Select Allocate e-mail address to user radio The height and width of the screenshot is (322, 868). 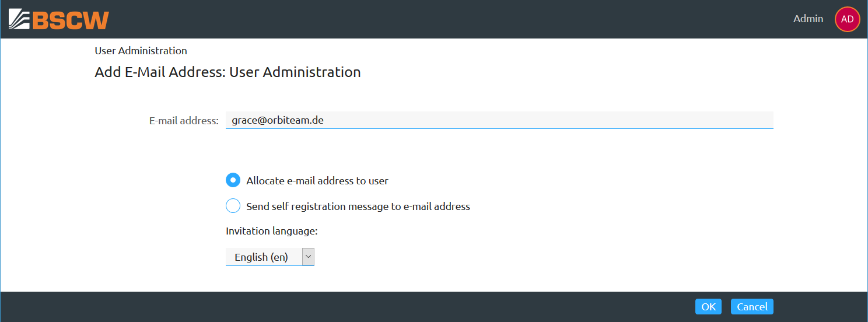coord(233,180)
